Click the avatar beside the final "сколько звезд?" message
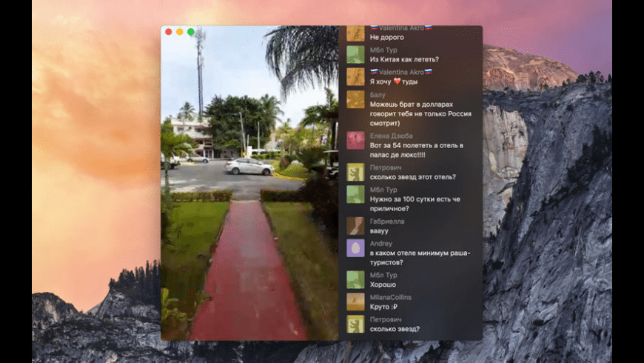Viewport: 644px width, 363px height. pyautogui.click(x=355, y=324)
